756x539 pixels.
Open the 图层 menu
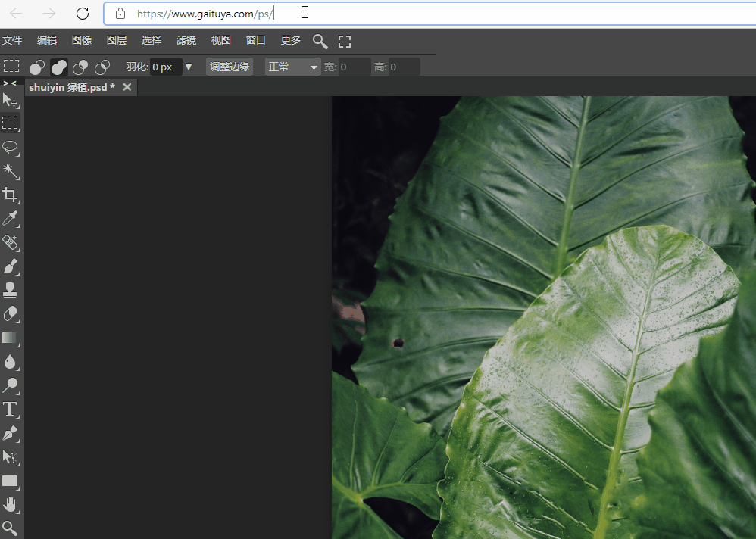[117, 41]
